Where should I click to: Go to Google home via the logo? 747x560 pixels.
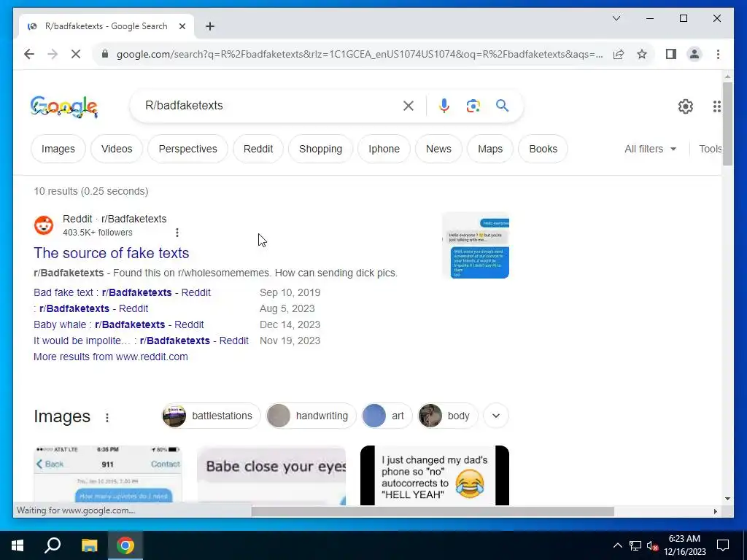[64, 106]
